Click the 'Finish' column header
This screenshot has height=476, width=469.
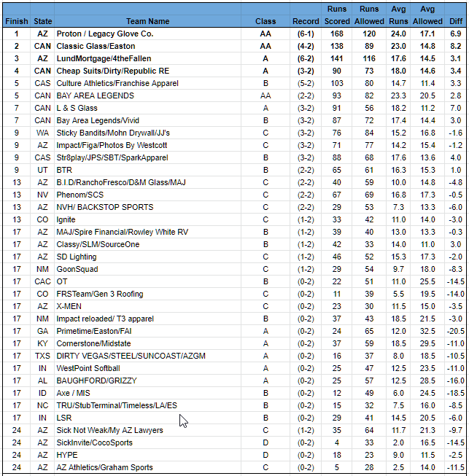tap(17, 21)
